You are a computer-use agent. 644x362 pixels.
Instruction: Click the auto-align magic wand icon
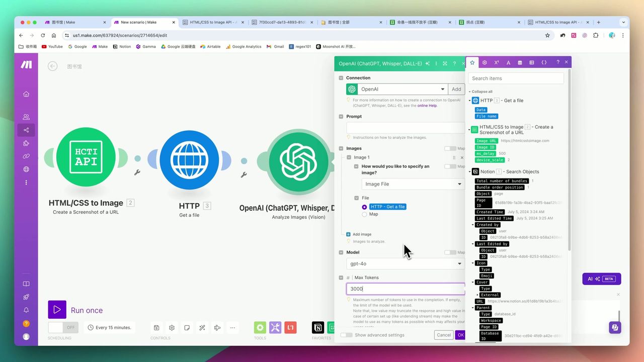(x=202, y=328)
